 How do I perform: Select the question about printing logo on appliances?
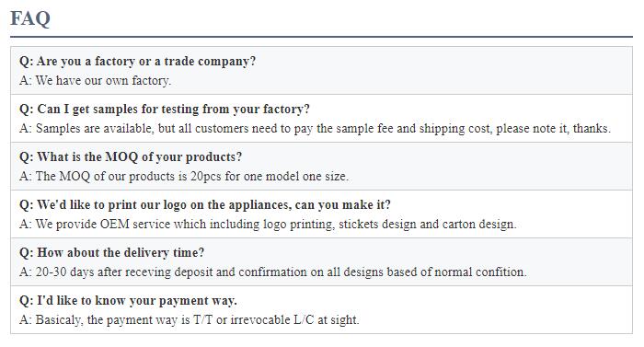pos(205,204)
